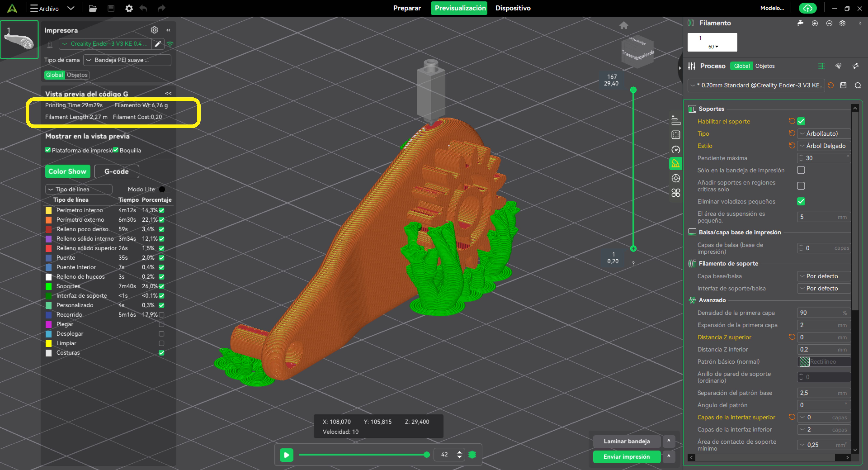Viewport: 868px width, 470px height.
Task: Expand the Tipo de línea view dropdown
Action: (x=78, y=189)
